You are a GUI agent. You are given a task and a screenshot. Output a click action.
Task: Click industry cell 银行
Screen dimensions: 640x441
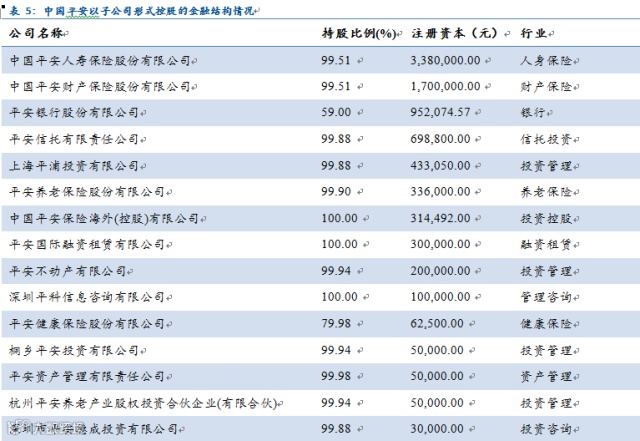tap(533, 112)
